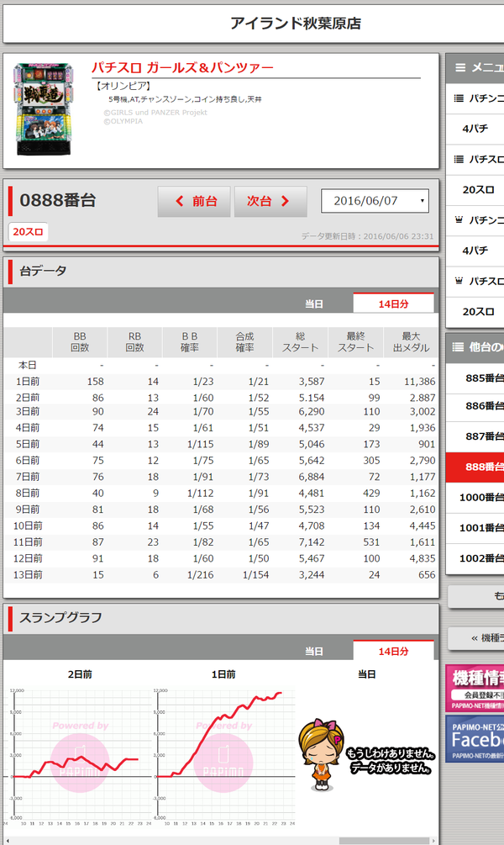Go to previous machine with 前台 button
Image resolution: width=504 pixels, height=845 pixels.
click(194, 202)
